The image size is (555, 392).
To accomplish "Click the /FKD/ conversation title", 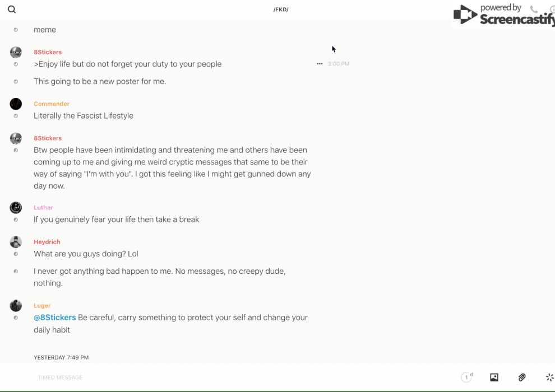I will pyautogui.click(x=281, y=10).
